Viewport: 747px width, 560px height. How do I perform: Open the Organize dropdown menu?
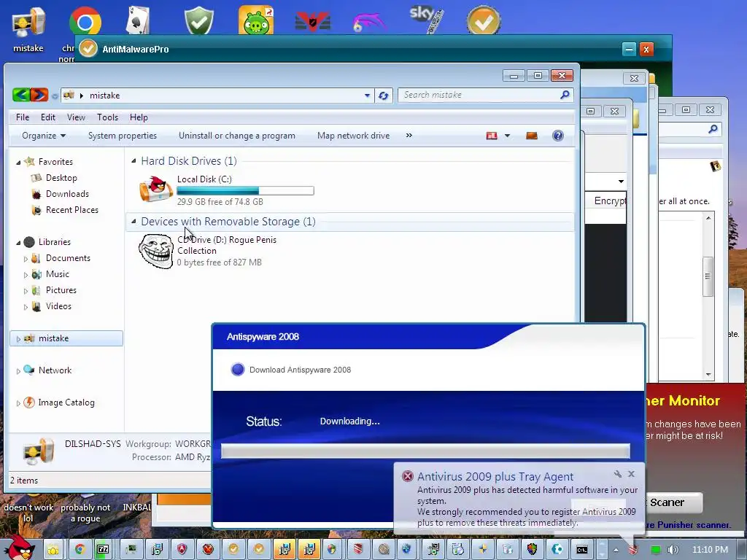click(43, 136)
